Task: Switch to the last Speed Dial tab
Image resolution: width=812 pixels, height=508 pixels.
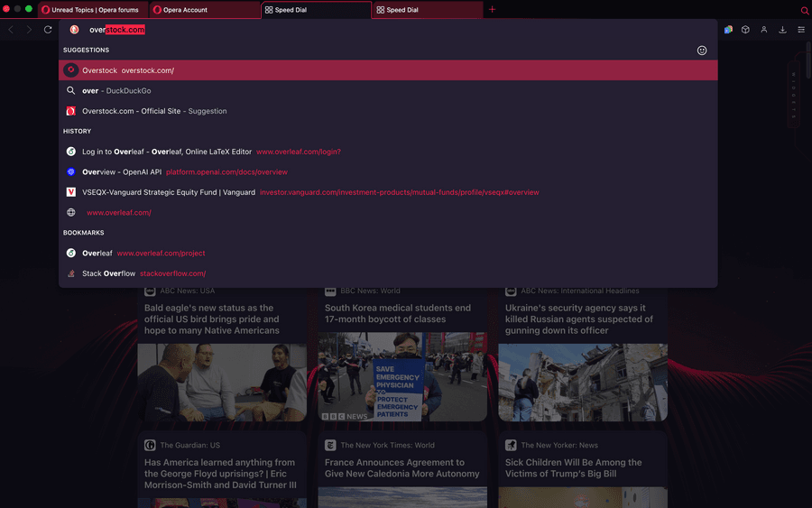Action: pos(428,10)
